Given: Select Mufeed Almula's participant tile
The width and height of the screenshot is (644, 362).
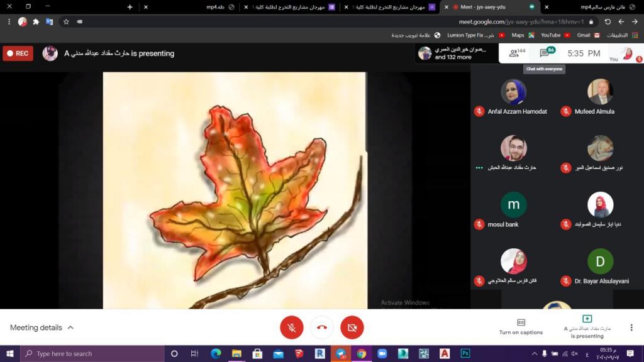Looking at the screenshot, I should [600, 96].
